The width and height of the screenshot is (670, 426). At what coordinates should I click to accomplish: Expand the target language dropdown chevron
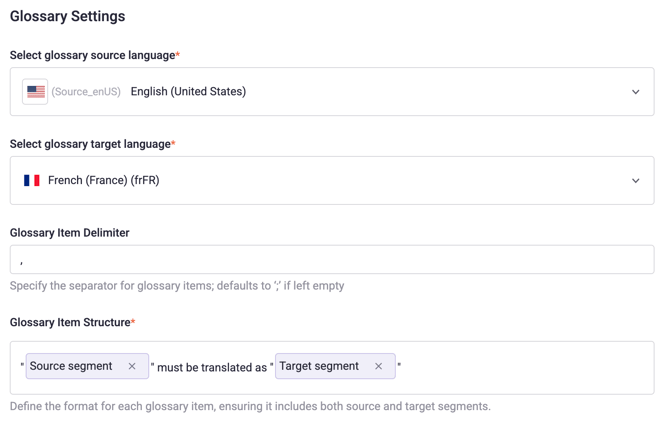tap(635, 181)
